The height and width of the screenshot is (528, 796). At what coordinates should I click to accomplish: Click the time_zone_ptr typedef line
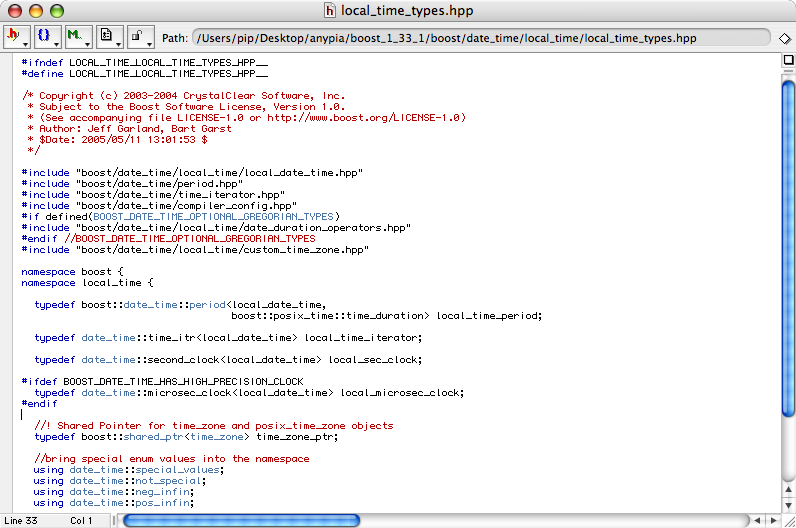coord(186,437)
